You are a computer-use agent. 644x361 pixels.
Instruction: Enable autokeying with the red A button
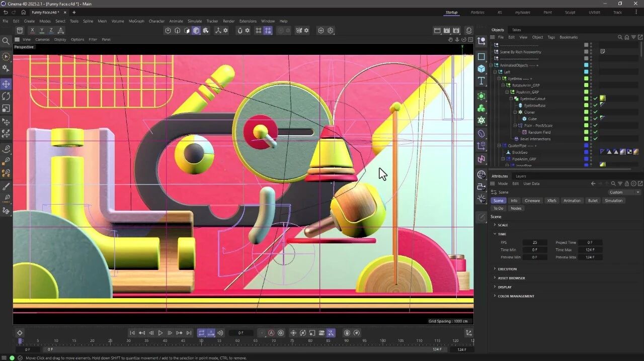(x=271, y=333)
